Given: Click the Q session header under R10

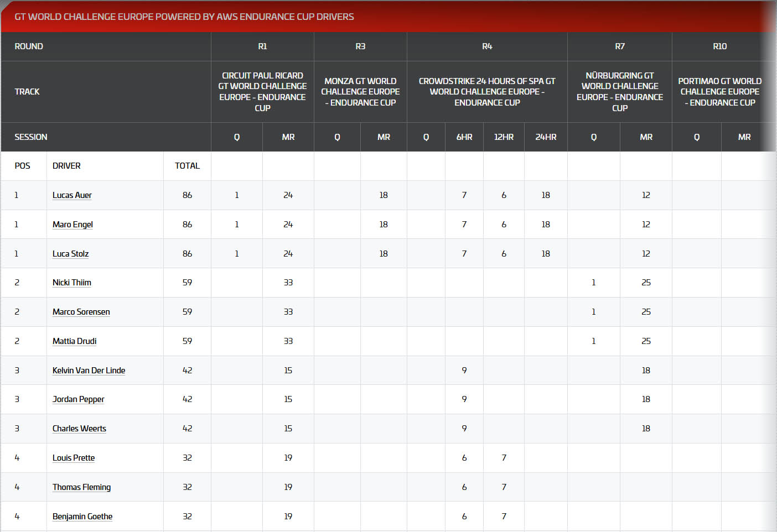Looking at the screenshot, I should (x=697, y=137).
